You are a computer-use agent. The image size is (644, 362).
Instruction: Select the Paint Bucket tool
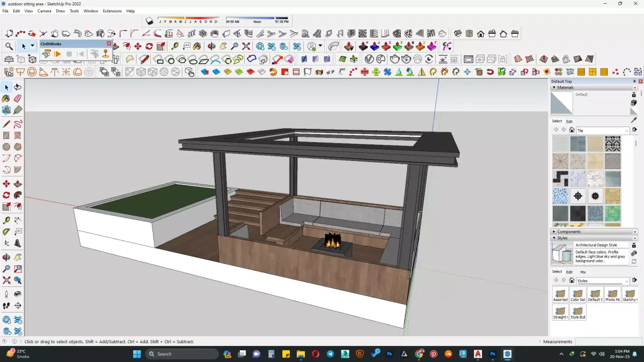[6, 99]
